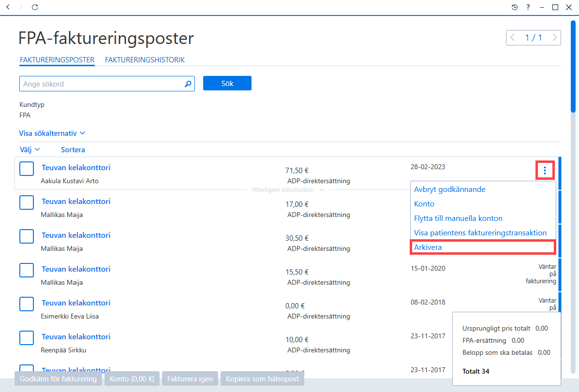Click the Fakturera igen button
The height and width of the screenshot is (392, 579).
[x=190, y=379]
